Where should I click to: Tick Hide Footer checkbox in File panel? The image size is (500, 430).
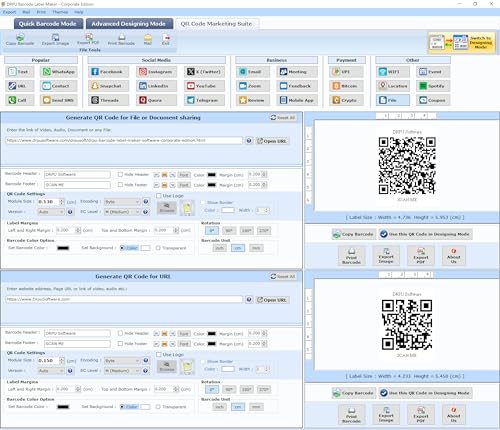[120, 185]
